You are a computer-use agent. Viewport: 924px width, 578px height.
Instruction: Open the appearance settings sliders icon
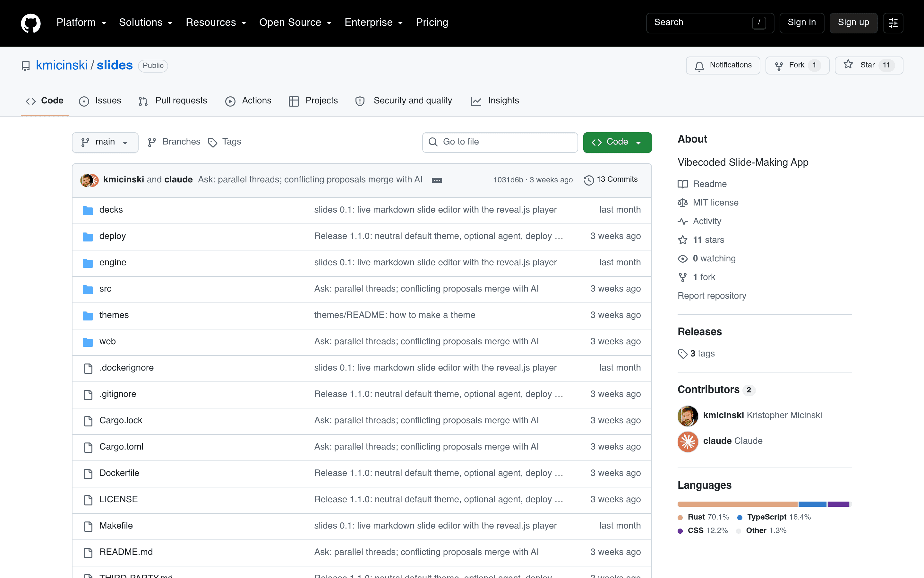pyautogui.click(x=893, y=23)
